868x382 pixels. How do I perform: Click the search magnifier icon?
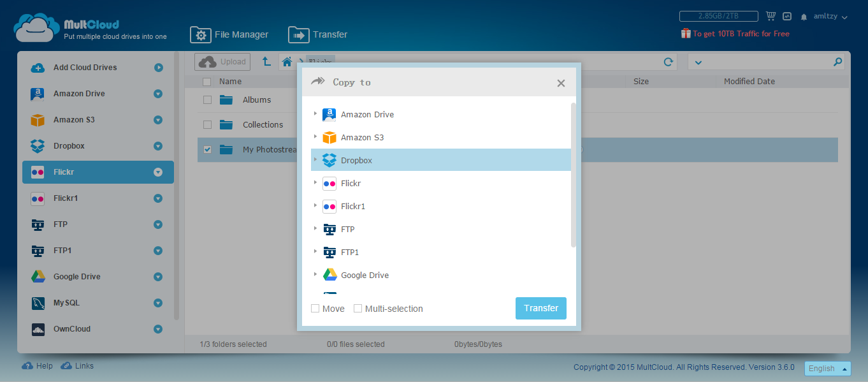(x=838, y=62)
